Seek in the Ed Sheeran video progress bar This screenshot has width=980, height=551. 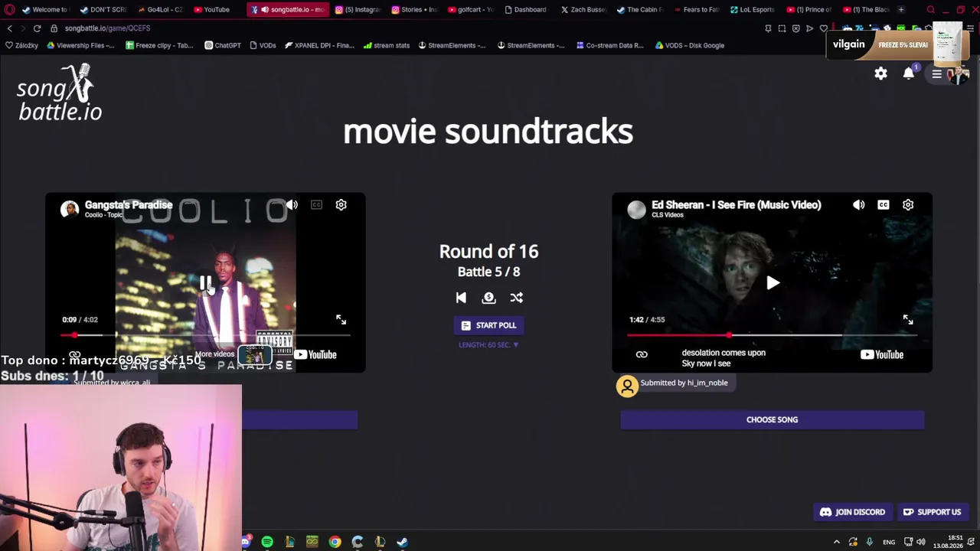pos(772,335)
